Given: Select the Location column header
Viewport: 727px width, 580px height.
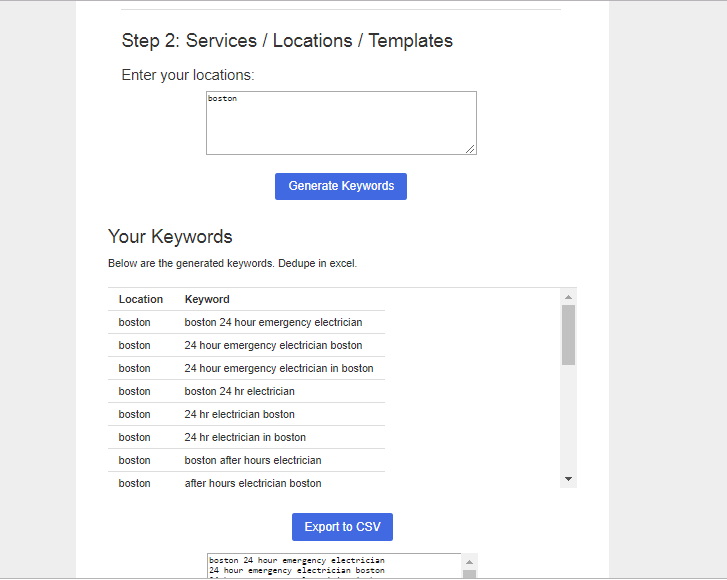Looking at the screenshot, I should (141, 299).
